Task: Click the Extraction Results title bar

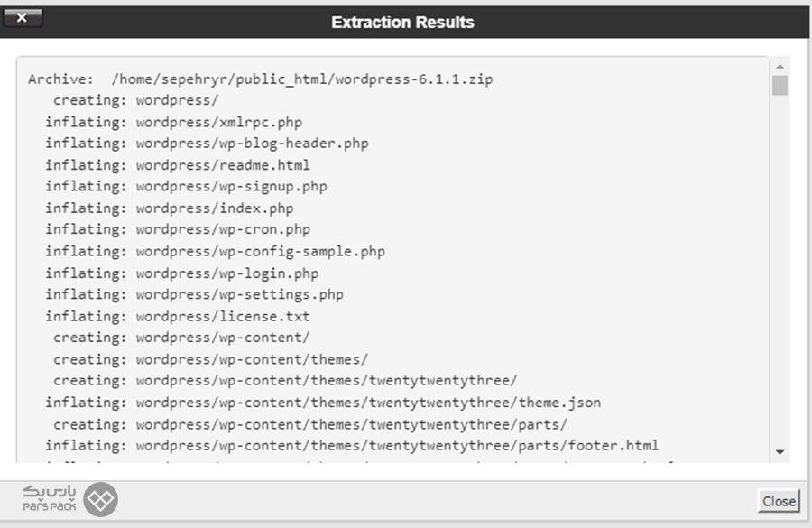Action: point(402,23)
